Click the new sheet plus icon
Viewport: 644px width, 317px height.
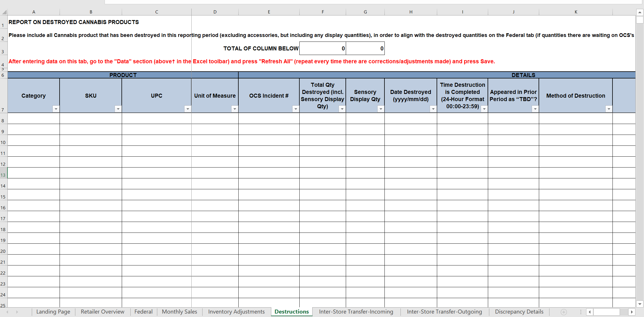563,312
